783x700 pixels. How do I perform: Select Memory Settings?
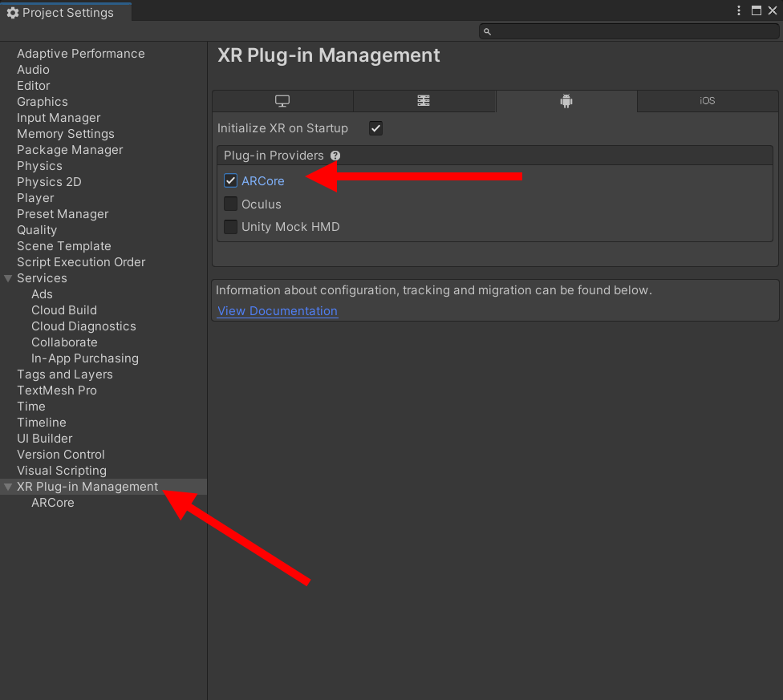(66, 134)
